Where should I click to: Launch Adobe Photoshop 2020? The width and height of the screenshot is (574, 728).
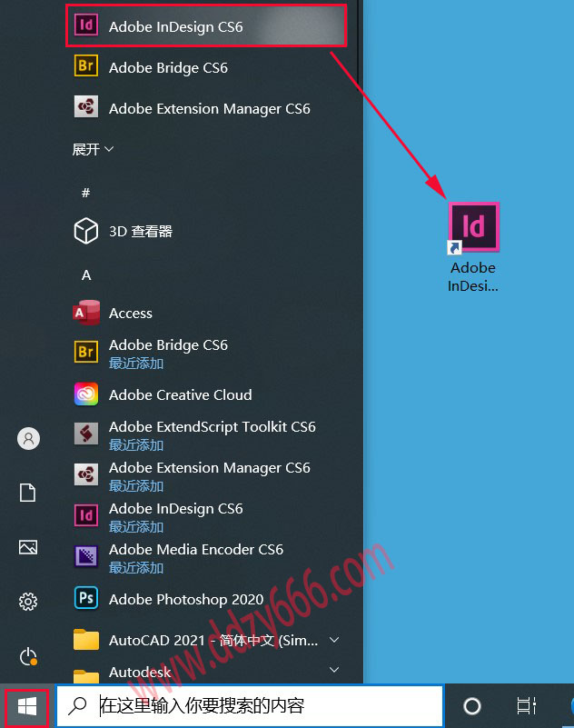click(x=206, y=599)
